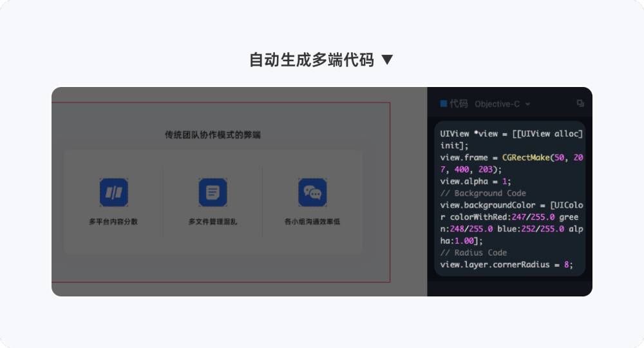Copy code using the copy icon

click(580, 103)
